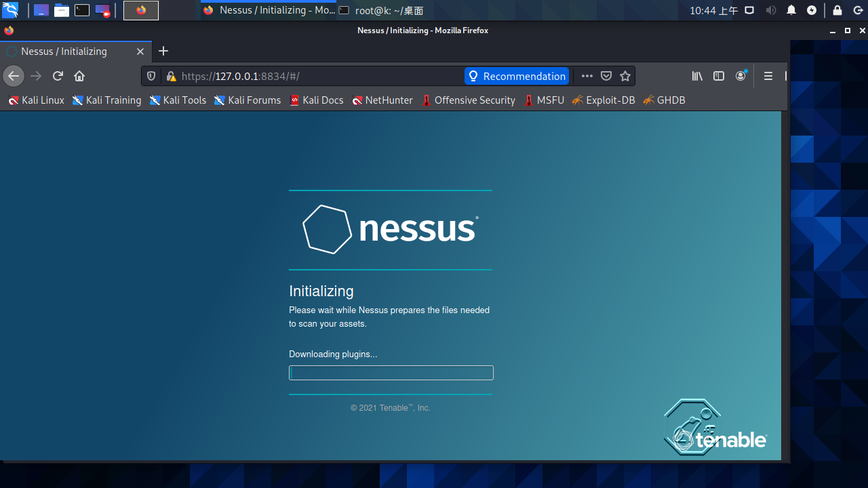Open the Kali Forums bookmark
868x488 pixels.
click(248, 100)
